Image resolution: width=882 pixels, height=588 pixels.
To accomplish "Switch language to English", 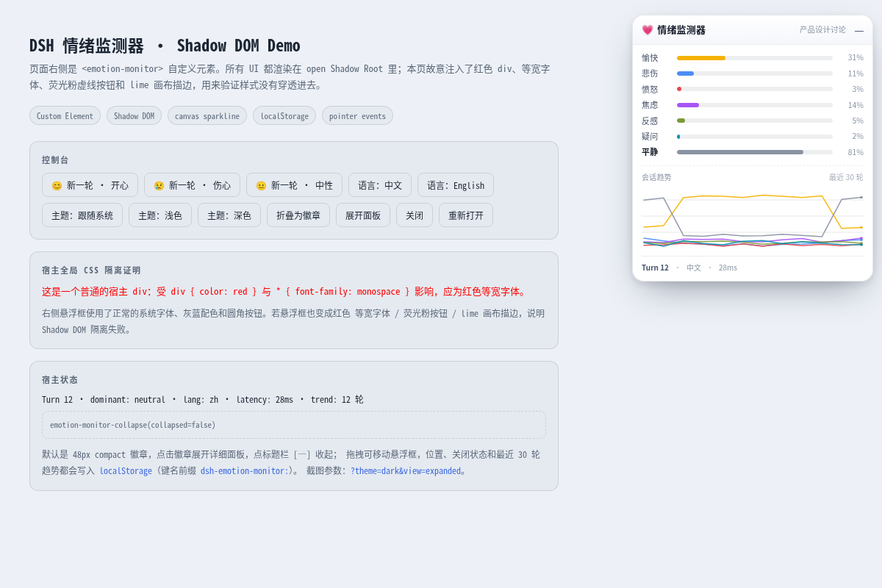I will point(456,185).
